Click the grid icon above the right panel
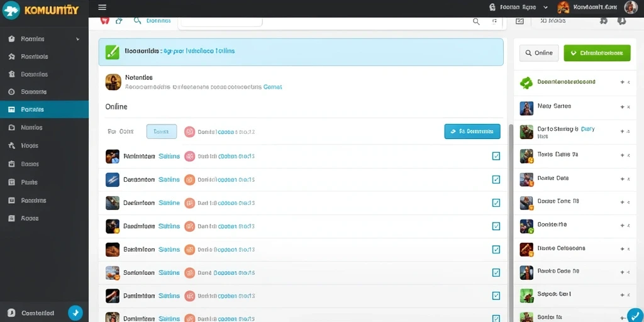644x322 pixels. pyautogui.click(x=519, y=21)
